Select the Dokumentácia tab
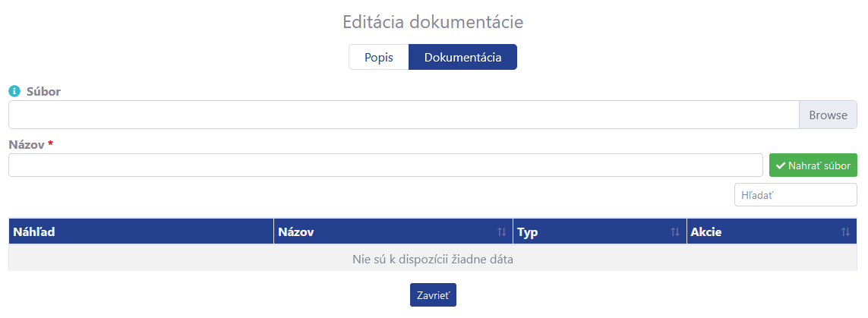The image size is (868, 318). click(x=462, y=57)
